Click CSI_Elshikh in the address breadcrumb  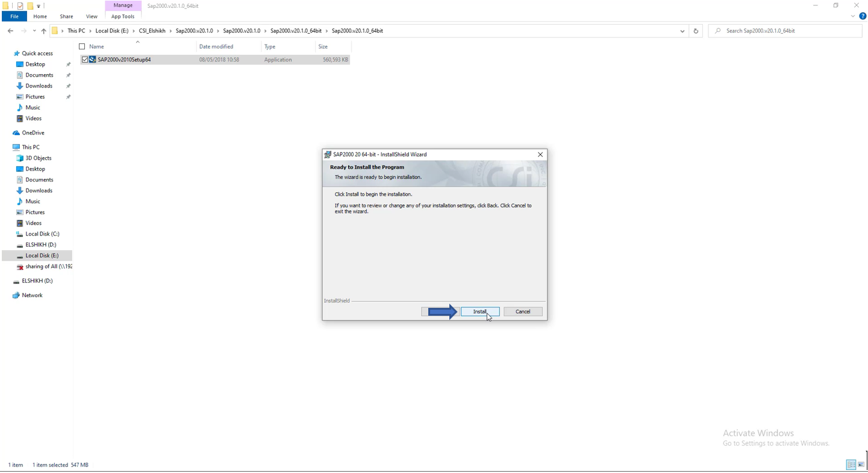coord(152,31)
